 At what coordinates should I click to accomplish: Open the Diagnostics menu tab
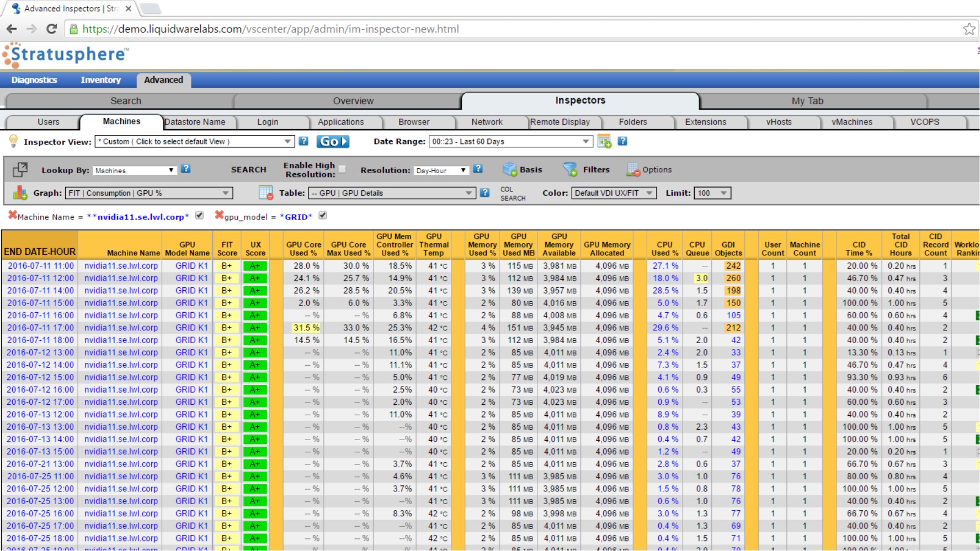(x=34, y=80)
